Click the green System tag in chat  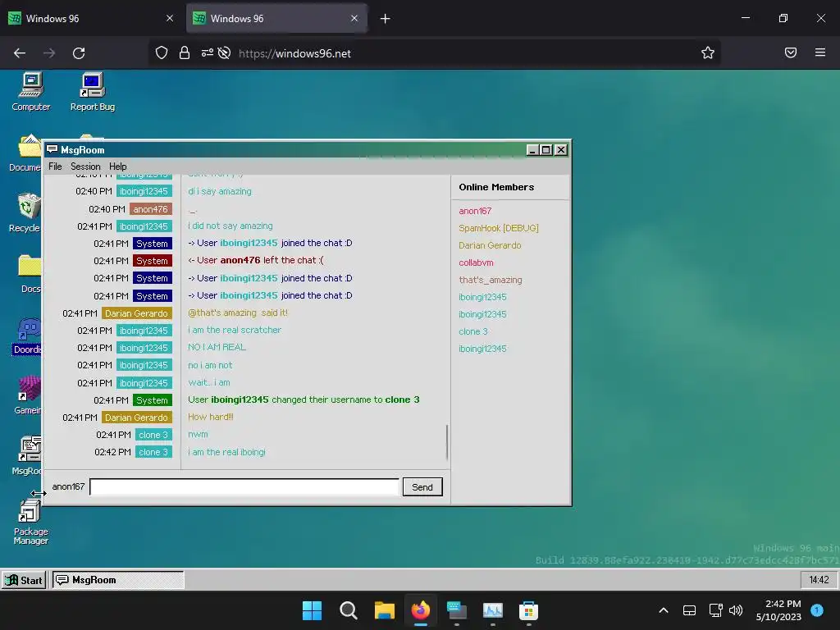152,400
